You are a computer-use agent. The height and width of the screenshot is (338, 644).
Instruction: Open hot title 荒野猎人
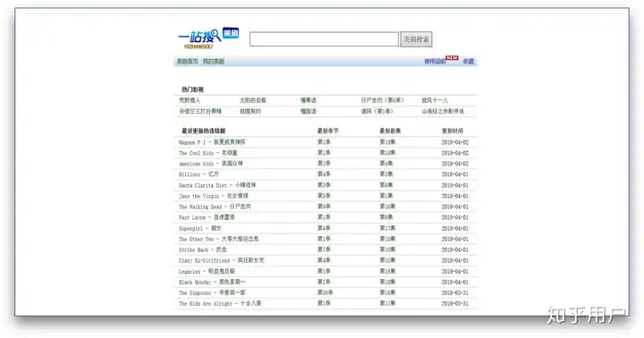(190, 100)
